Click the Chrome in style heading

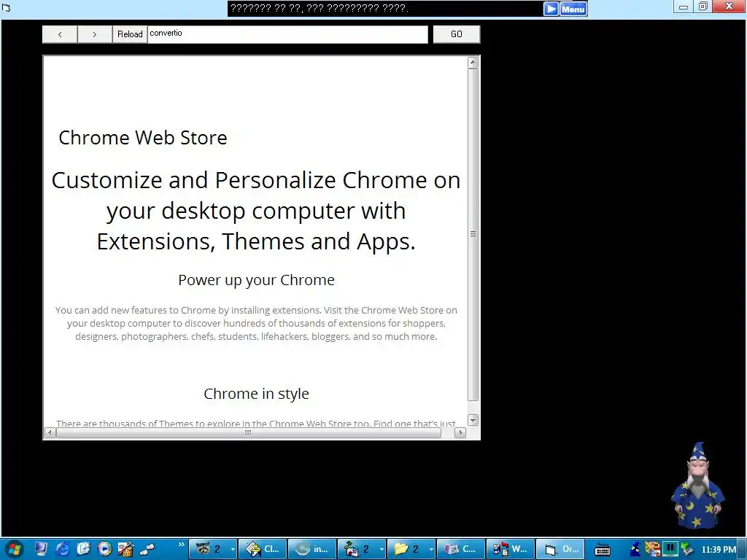[x=256, y=394]
